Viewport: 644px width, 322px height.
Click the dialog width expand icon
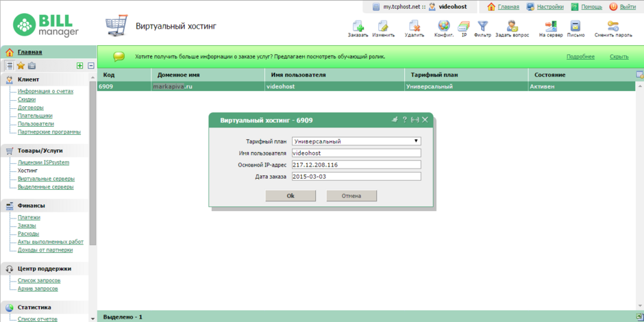[414, 119]
